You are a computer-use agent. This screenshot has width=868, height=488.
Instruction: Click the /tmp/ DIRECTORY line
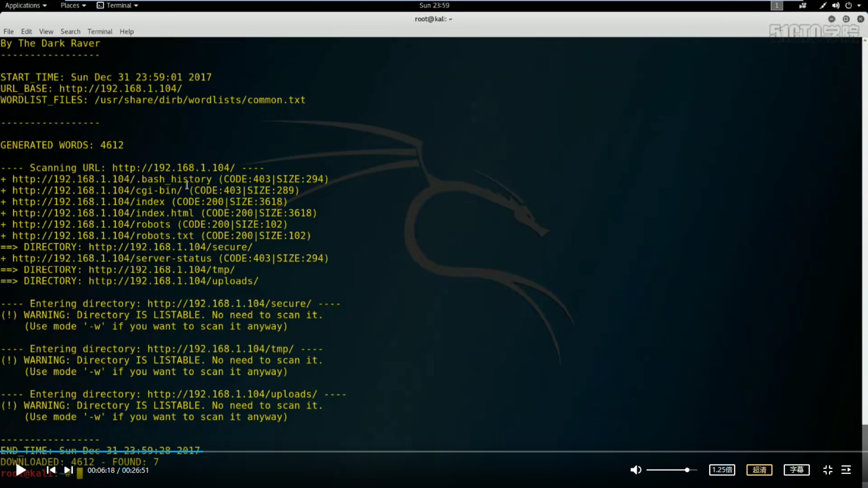[x=118, y=270]
